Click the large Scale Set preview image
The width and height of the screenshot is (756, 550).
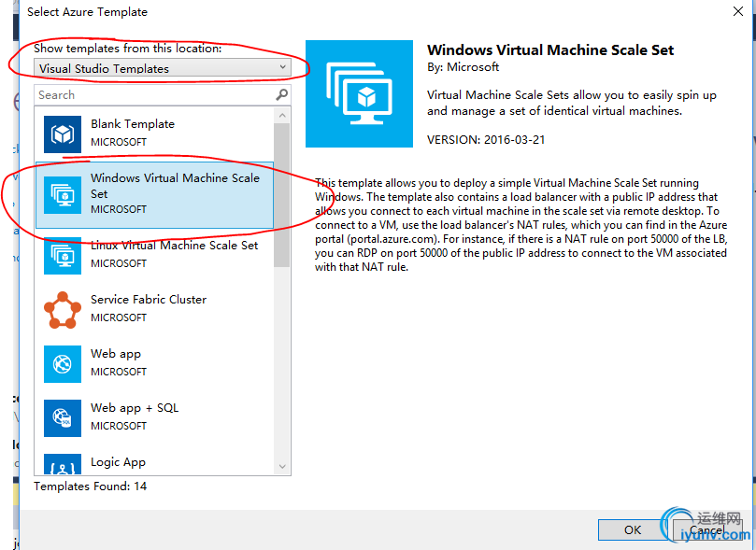[x=359, y=93]
